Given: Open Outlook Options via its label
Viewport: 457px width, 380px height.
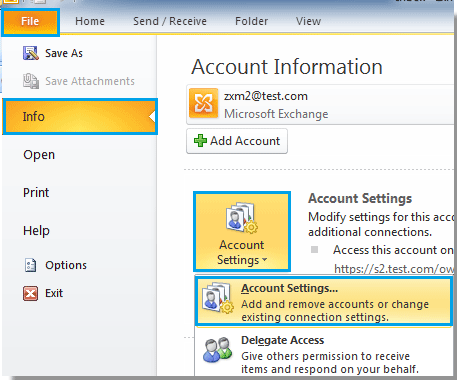Looking at the screenshot, I should (66, 265).
